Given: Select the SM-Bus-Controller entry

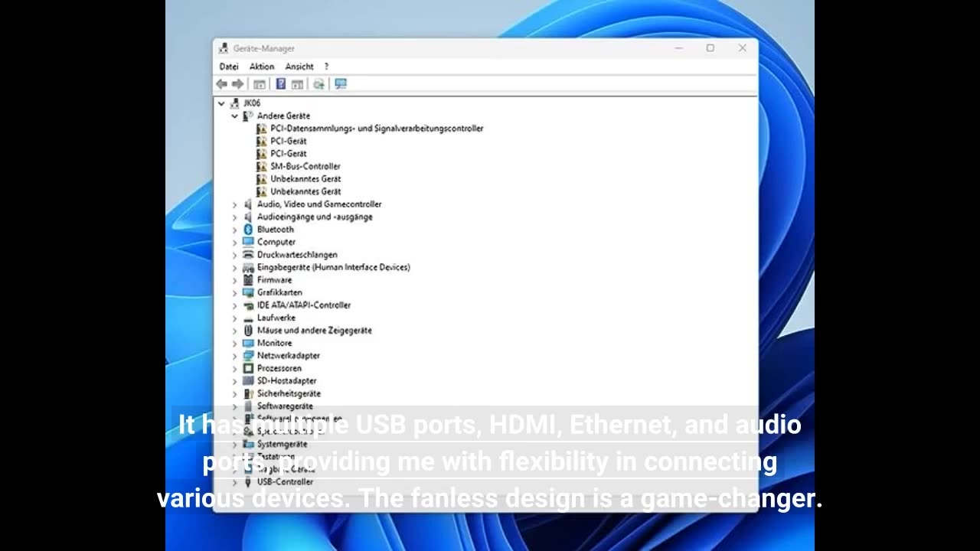Looking at the screenshot, I should 305,166.
